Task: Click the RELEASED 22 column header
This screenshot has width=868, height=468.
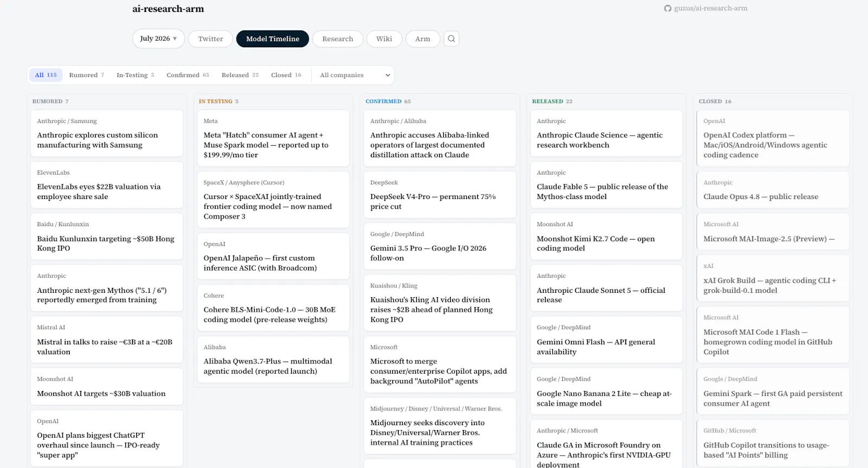Action: [552, 101]
